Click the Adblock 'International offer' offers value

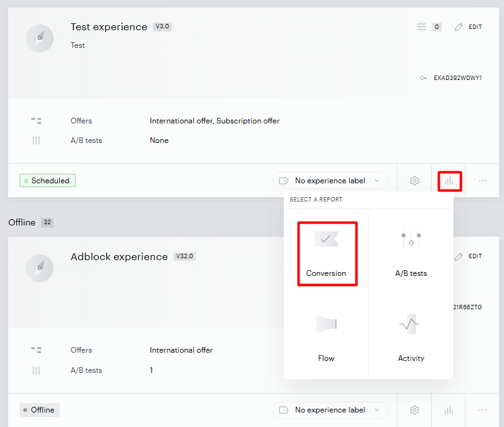pyautogui.click(x=181, y=350)
